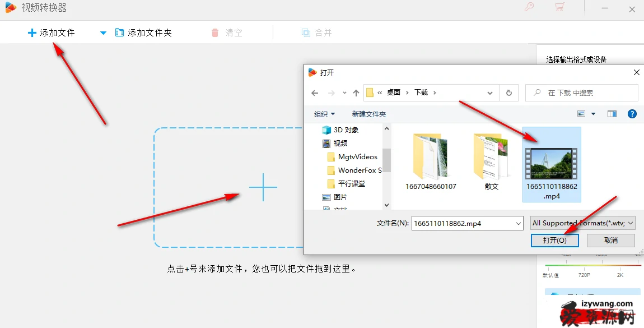Viewport: 644px width, 328px height.
Task: Refresh the folder listing in dialog
Action: 508,93
